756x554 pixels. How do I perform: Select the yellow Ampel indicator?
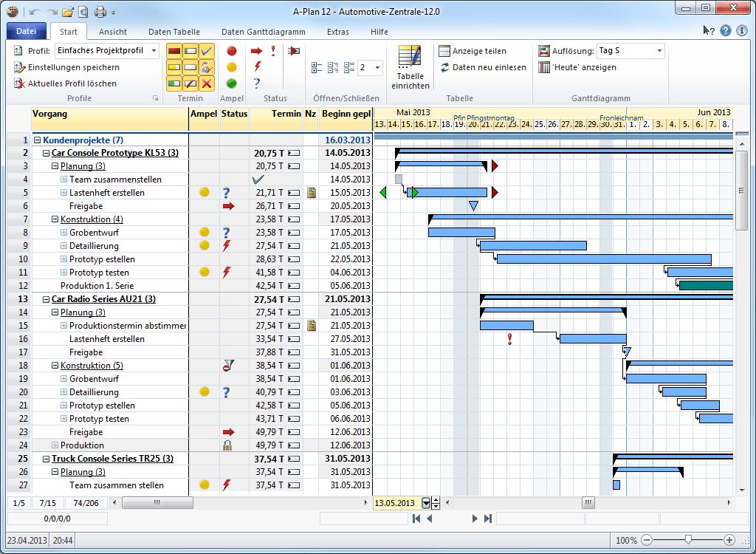click(x=231, y=66)
